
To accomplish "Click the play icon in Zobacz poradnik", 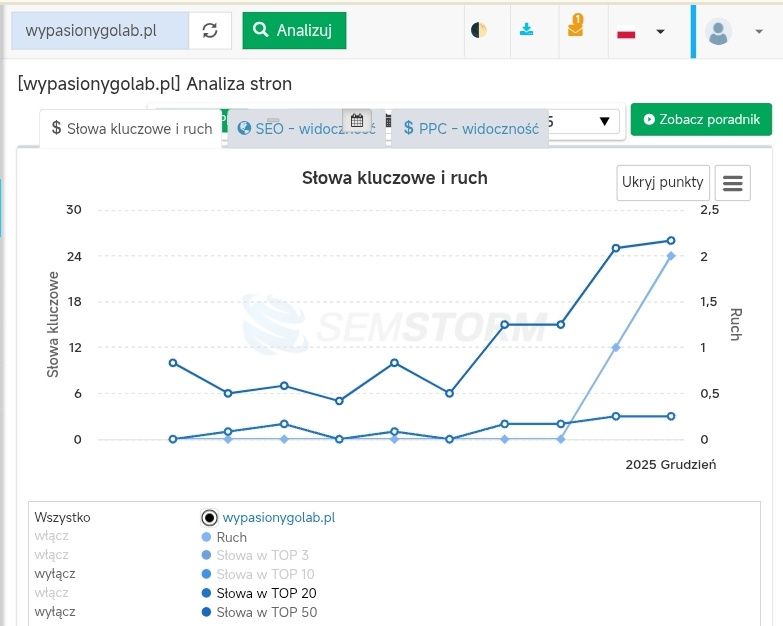I will click(x=649, y=119).
